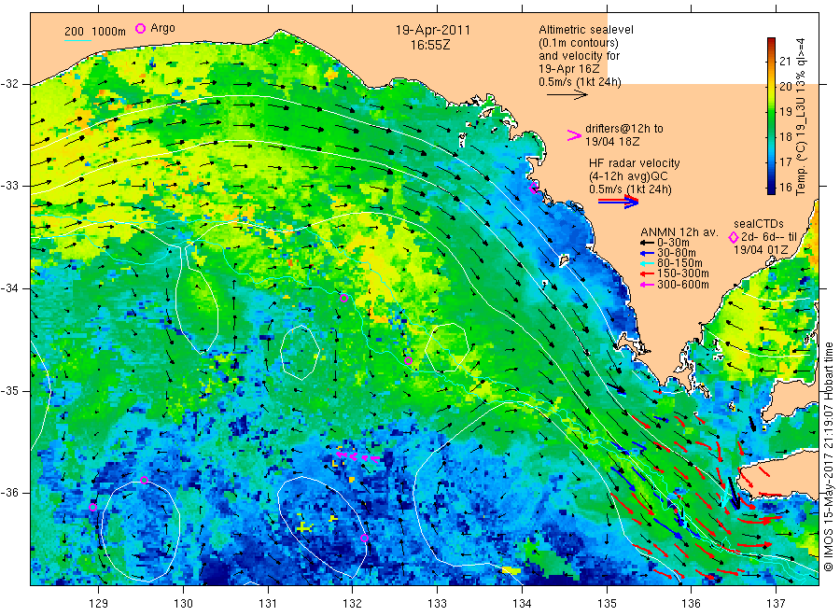Click the cyan 200m isobath legend line
This screenshot has height=616, width=840.
(77, 40)
